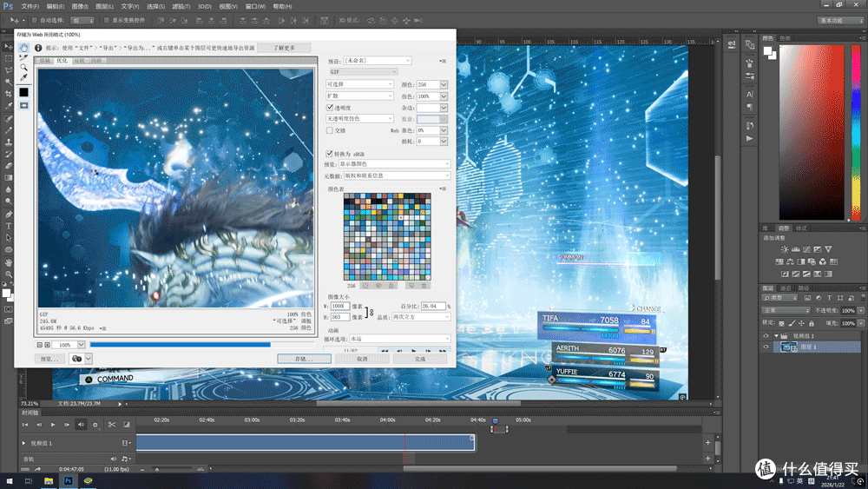868x489 pixels.
Task: Open the 颜色 256 colors dropdown arrow
Action: (x=444, y=85)
